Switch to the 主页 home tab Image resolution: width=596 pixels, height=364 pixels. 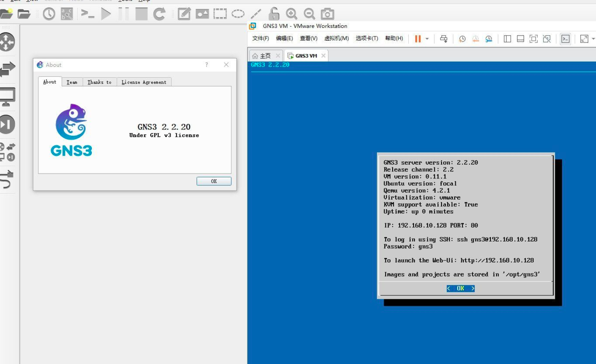tap(262, 56)
